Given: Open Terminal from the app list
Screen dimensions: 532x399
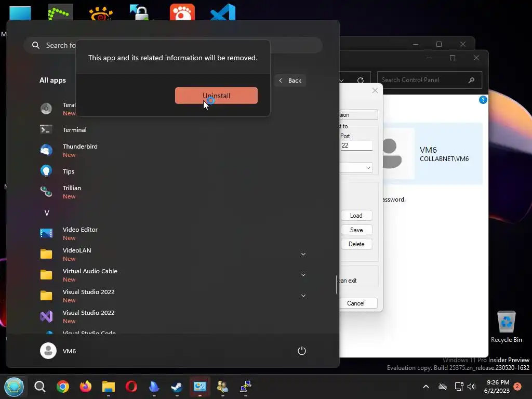Looking at the screenshot, I should point(74,129).
